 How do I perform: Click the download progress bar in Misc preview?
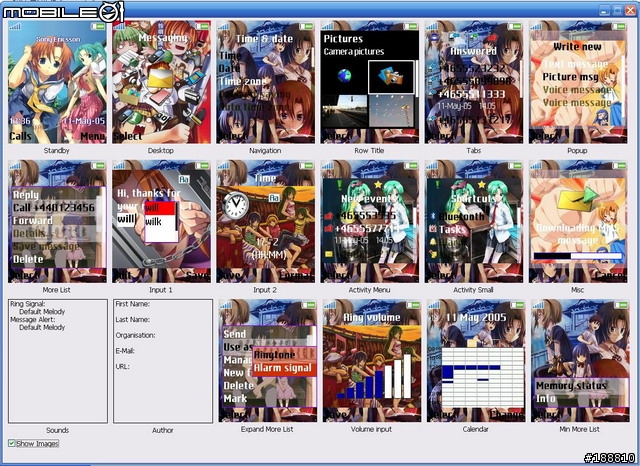[578, 256]
